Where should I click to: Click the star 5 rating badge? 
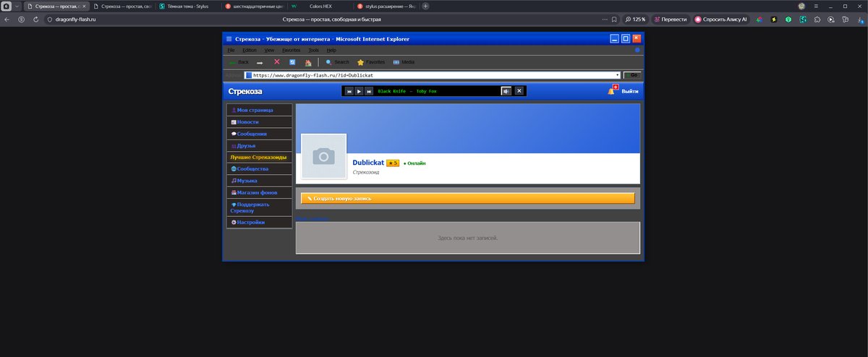(393, 163)
